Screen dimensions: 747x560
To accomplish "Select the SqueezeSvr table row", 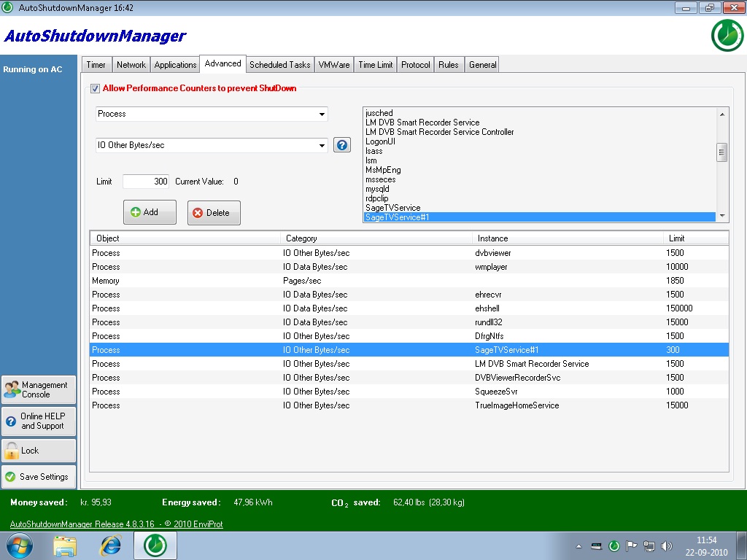I will (409, 392).
